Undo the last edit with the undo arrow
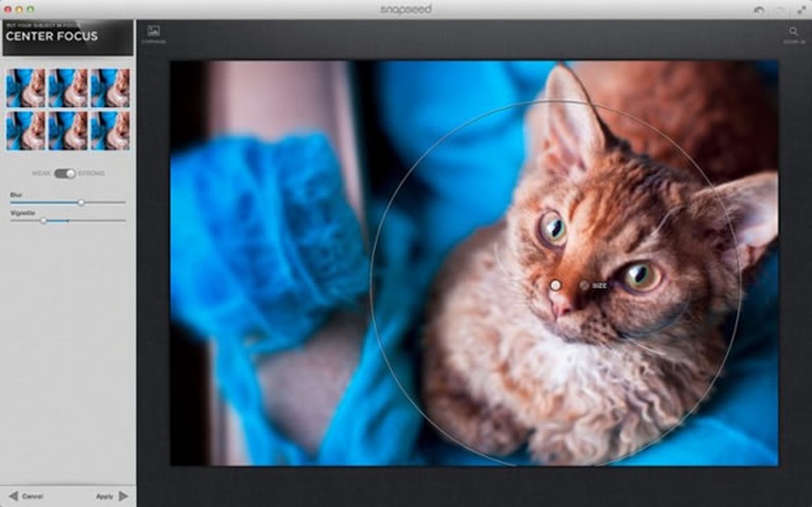Screen dimensions: 812x507 758,9
